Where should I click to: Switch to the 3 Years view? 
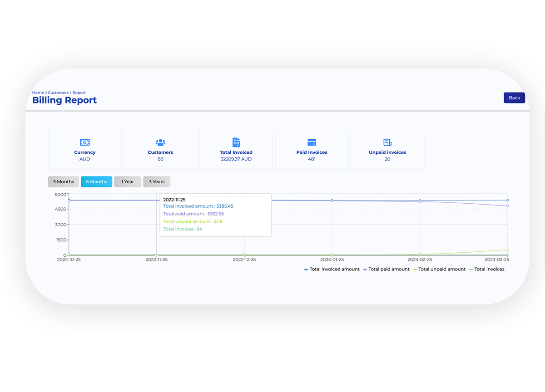[156, 181]
